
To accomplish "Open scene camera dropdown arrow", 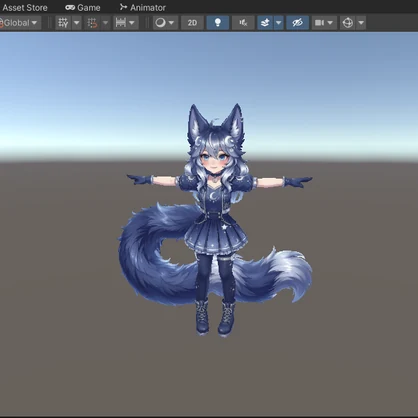I will tap(330, 23).
